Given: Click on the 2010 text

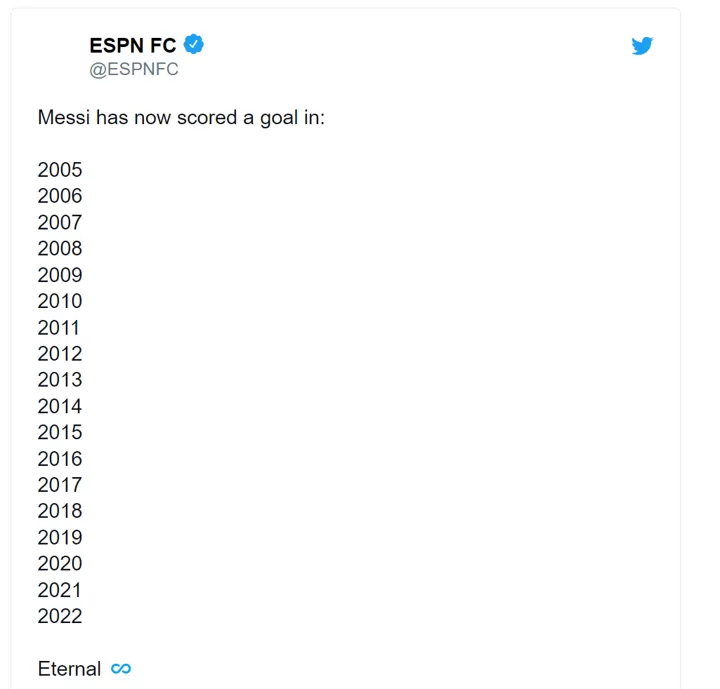Looking at the screenshot, I should (60, 301).
